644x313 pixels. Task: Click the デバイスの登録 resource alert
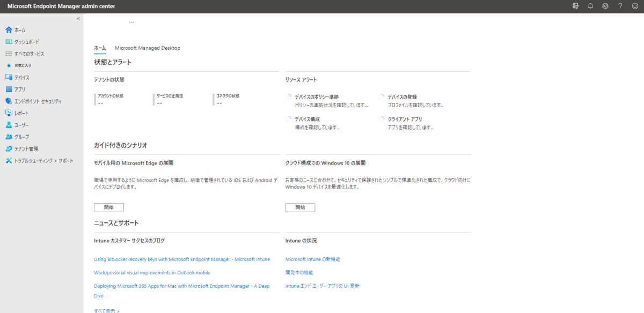[410, 100]
